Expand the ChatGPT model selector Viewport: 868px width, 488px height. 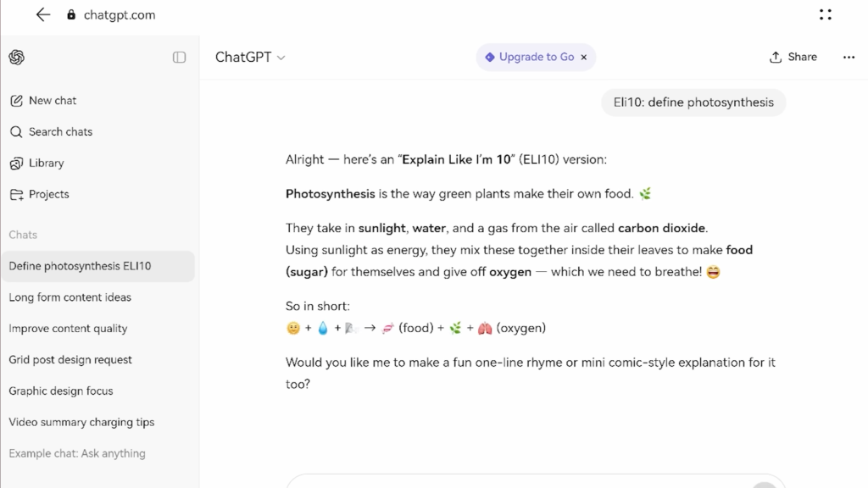point(250,57)
